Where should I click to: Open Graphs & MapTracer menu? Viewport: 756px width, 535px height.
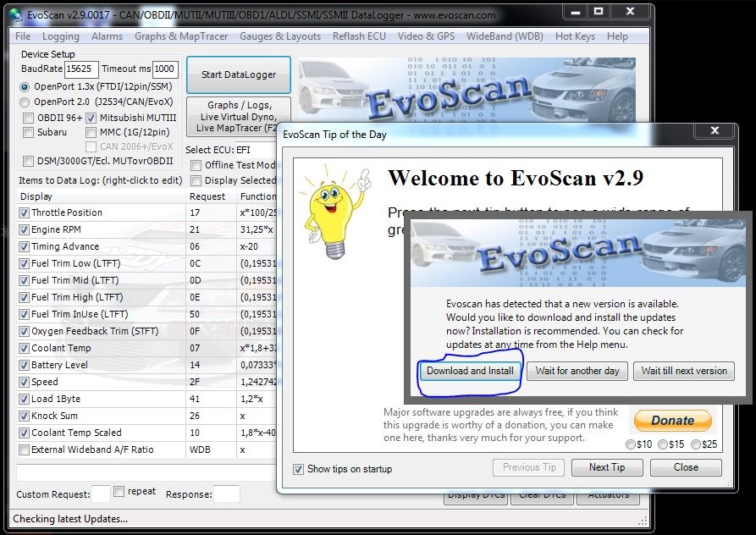click(181, 36)
